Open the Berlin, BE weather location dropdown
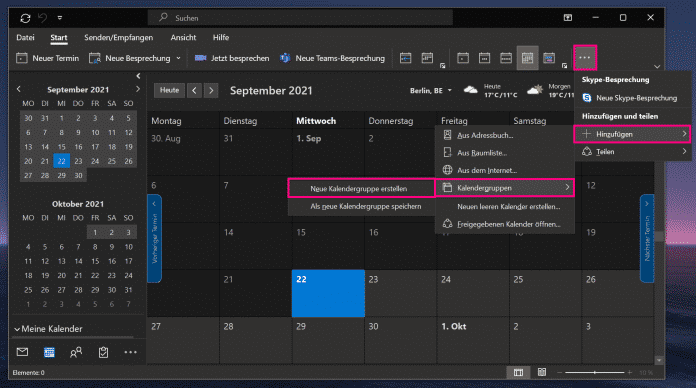 click(431, 91)
